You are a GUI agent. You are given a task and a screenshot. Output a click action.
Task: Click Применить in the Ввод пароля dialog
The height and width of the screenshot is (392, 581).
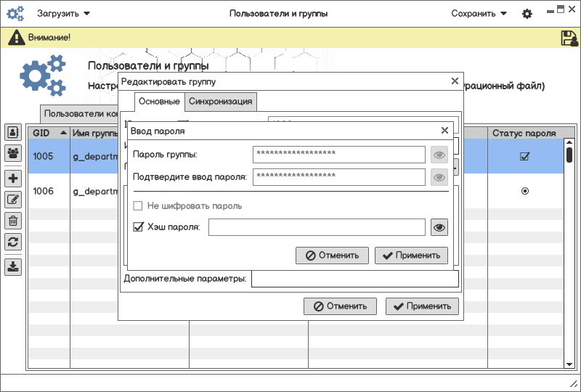point(411,256)
